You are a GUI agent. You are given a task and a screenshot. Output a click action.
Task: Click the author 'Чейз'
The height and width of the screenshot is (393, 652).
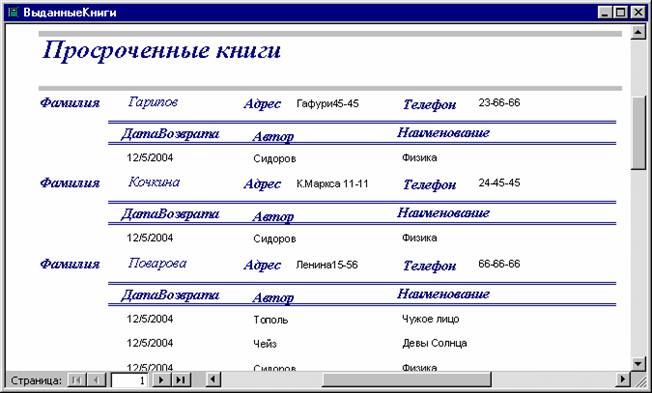click(x=265, y=344)
